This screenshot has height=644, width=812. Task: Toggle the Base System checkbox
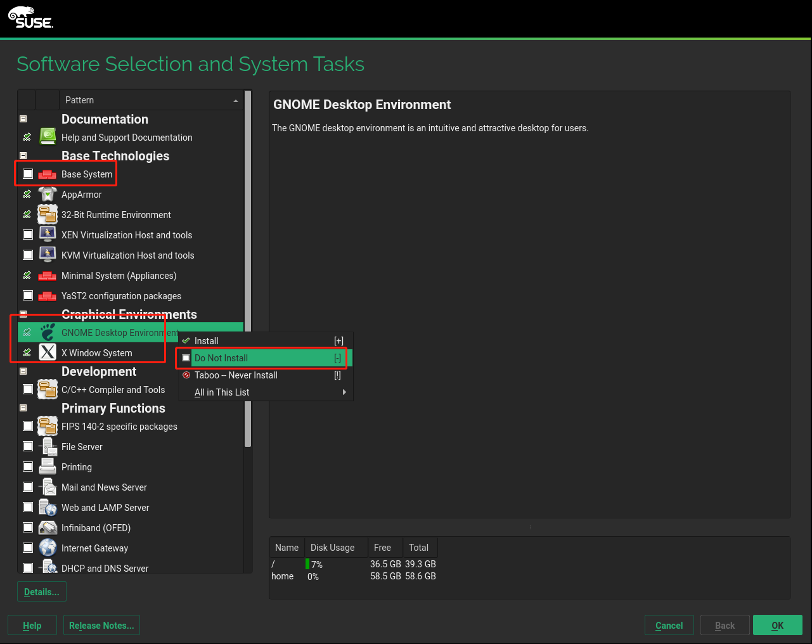click(x=28, y=174)
